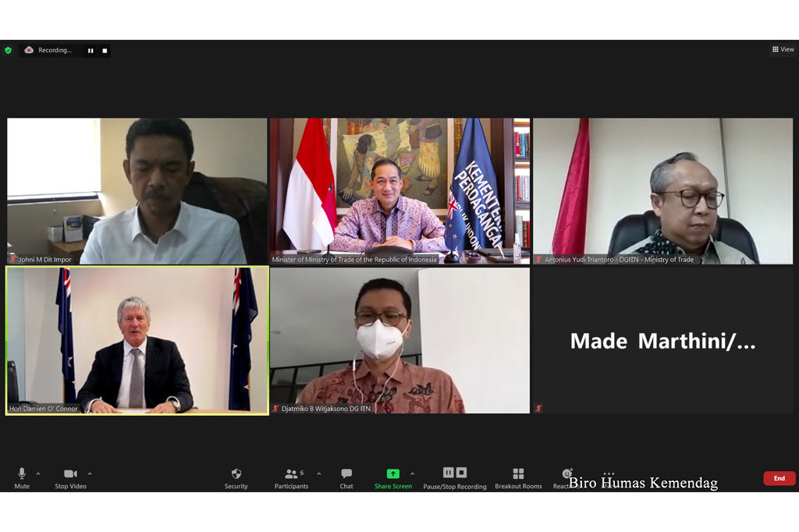Click the red End meeting button

pos(779,478)
